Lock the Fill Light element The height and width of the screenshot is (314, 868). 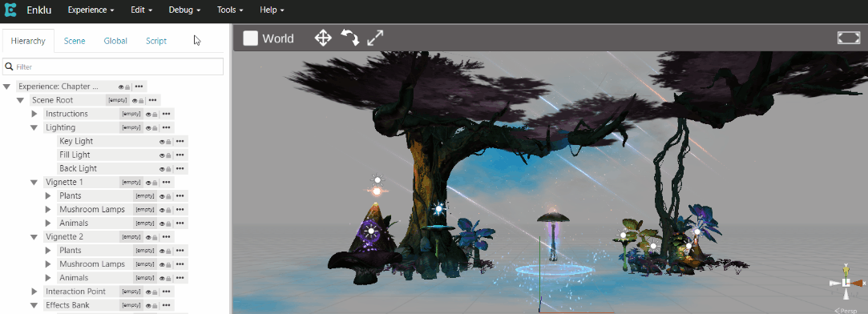pyautogui.click(x=168, y=155)
